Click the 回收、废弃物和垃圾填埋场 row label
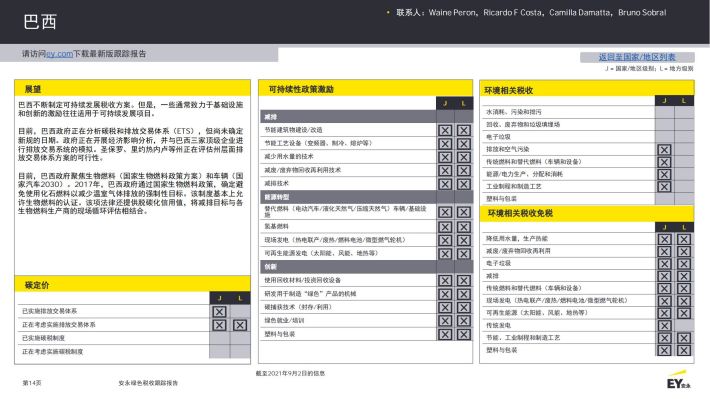Viewport: 710px width, 399px height. (523, 124)
